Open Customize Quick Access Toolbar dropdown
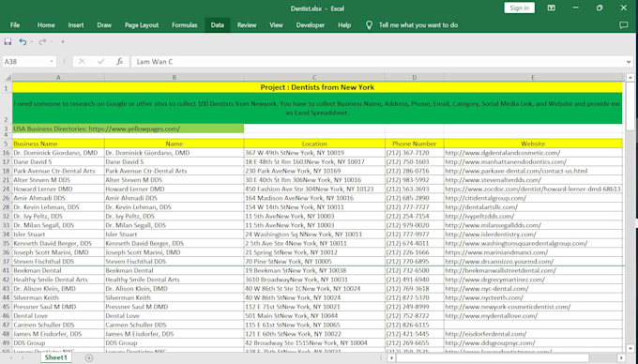The height and width of the screenshot is (364, 638). [x=63, y=41]
